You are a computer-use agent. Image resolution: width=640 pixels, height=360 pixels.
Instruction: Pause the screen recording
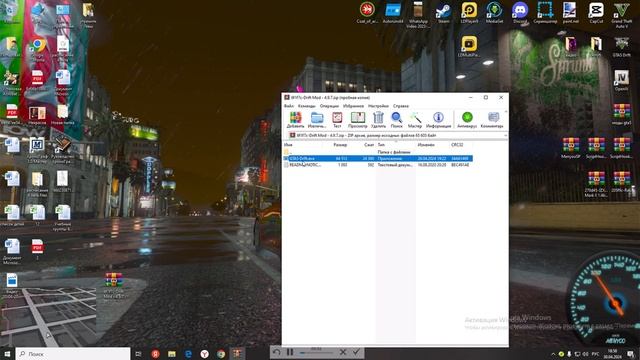click(x=290, y=352)
